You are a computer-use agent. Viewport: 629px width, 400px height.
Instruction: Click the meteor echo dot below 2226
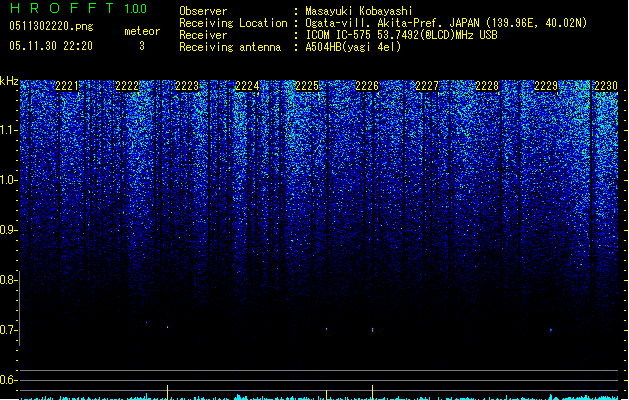[x=373, y=330]
